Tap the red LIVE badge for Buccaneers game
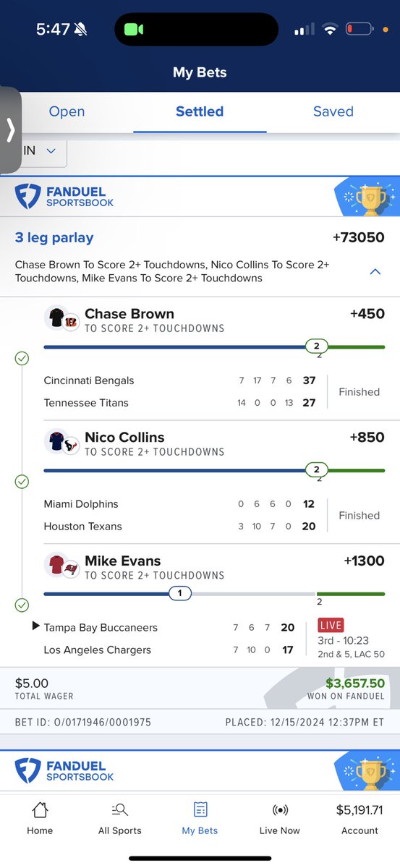400x868 pixels. pyautogui.click(x=331, y=625)
